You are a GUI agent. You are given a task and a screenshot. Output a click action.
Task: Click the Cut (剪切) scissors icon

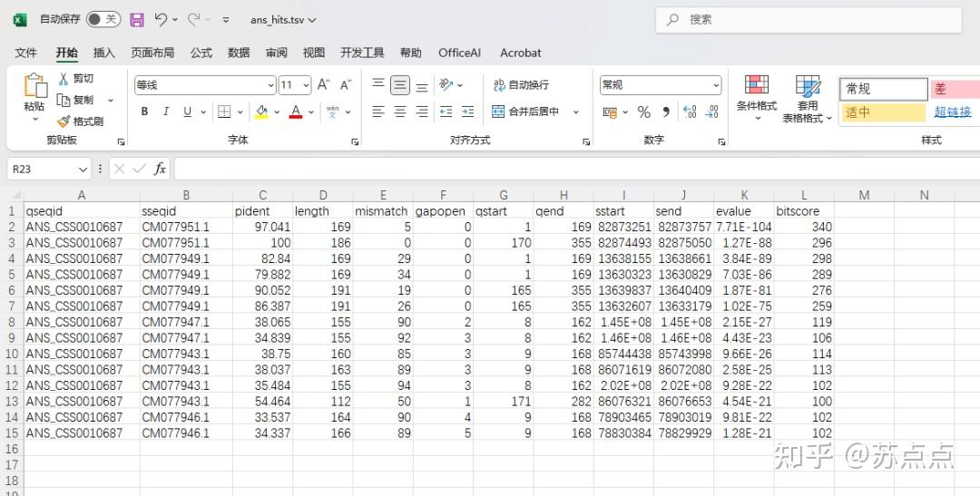[x=64, y=78]
